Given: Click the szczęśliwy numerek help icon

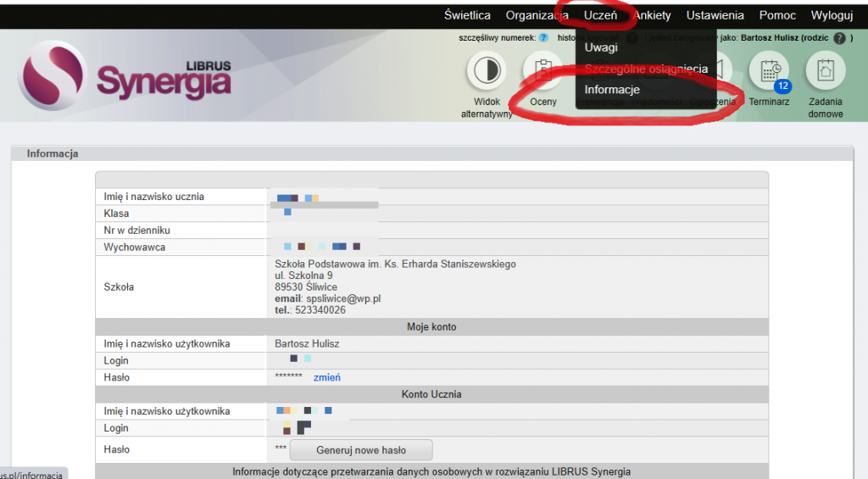Looking at the screenshot, I should click(x=543, y=37).
